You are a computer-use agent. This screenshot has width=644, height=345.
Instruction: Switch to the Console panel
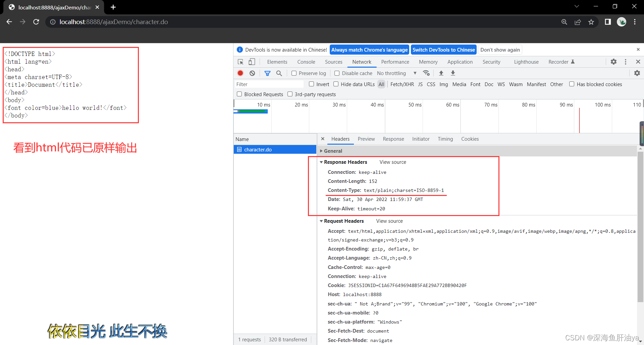(306, 62)
